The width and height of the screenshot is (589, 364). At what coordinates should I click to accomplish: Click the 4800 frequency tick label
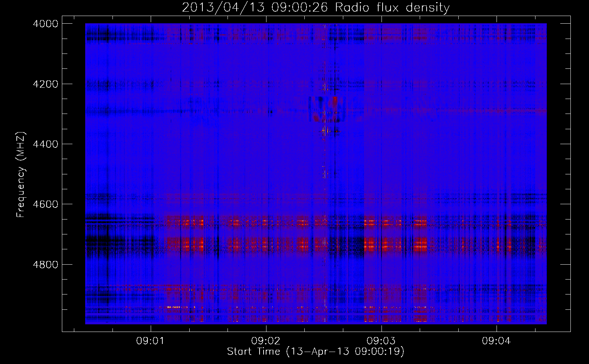tap(46, 265)
